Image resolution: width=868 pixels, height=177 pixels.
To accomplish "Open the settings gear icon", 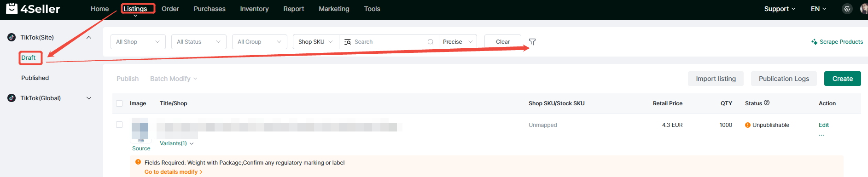I will click(847, 9).
